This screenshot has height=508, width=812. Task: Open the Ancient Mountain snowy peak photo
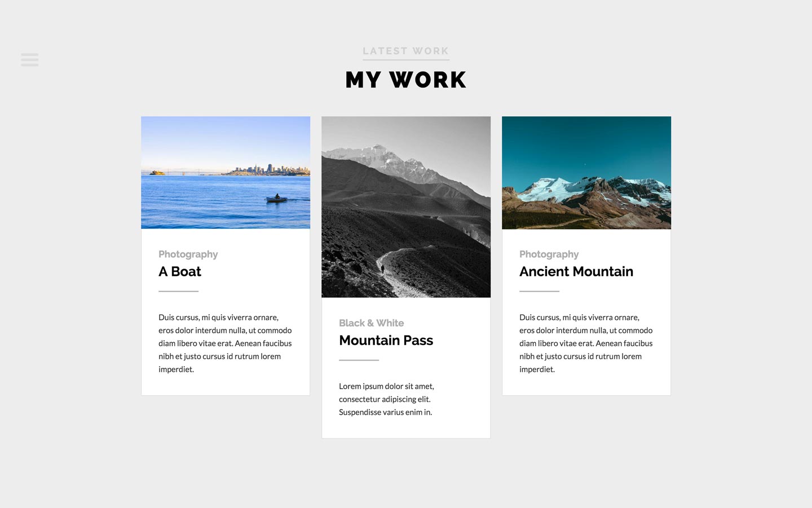click(586, 173)
